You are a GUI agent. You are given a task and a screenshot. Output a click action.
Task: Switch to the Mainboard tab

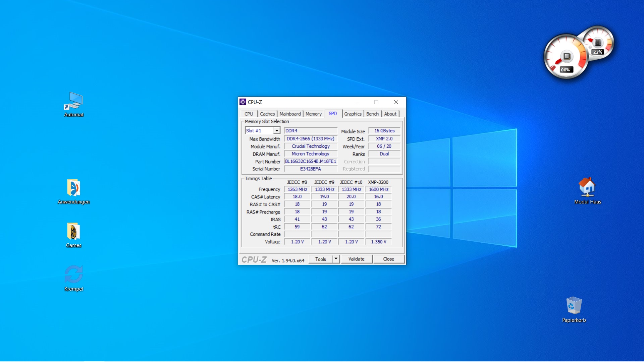point(290,114)
